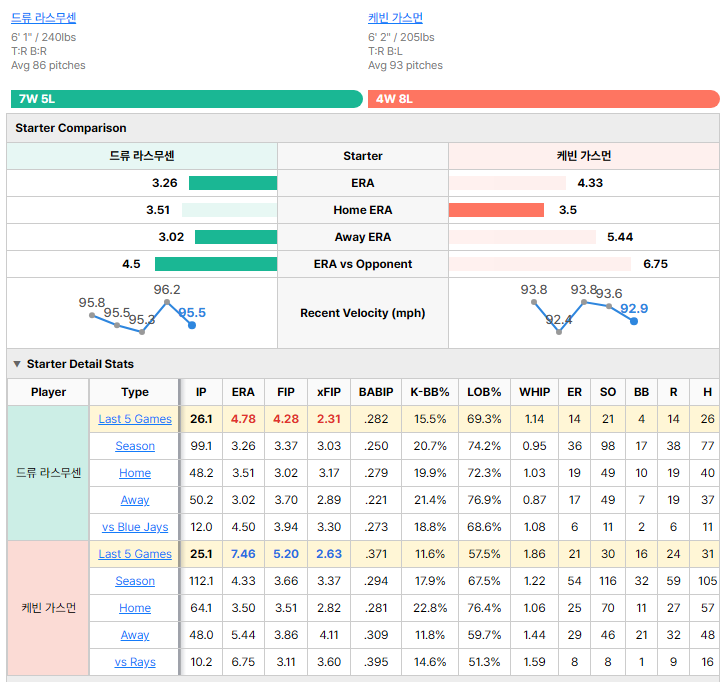The height and width of the screenshot is (682, 726).
Task: Click the 112.1 innings pitched cell
Action: [x=201, y=581]
